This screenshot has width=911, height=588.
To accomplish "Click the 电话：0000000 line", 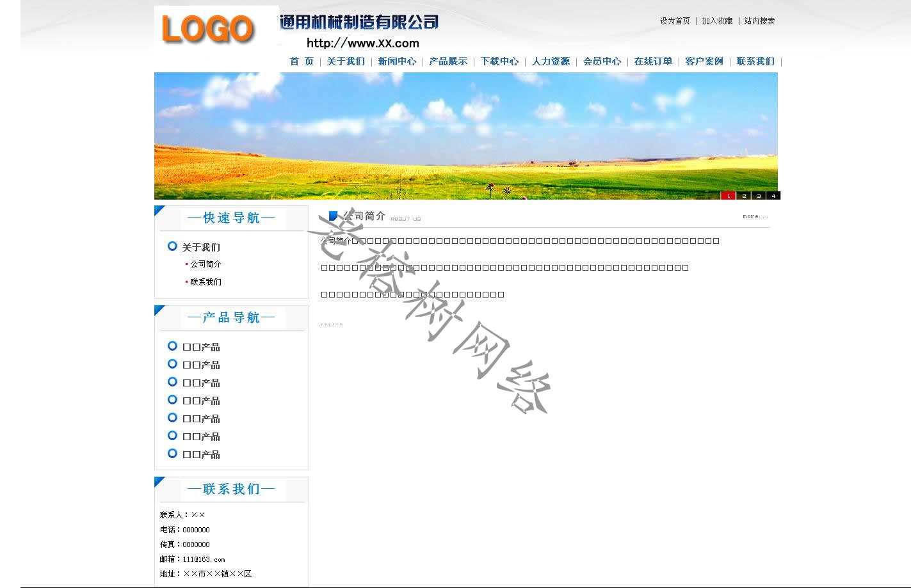I will [185, 530].
